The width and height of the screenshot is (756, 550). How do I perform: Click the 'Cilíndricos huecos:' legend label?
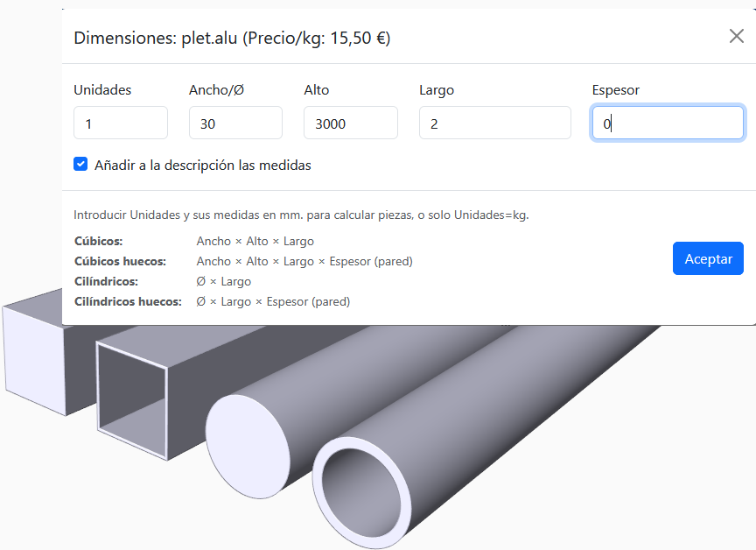[128, 301]
